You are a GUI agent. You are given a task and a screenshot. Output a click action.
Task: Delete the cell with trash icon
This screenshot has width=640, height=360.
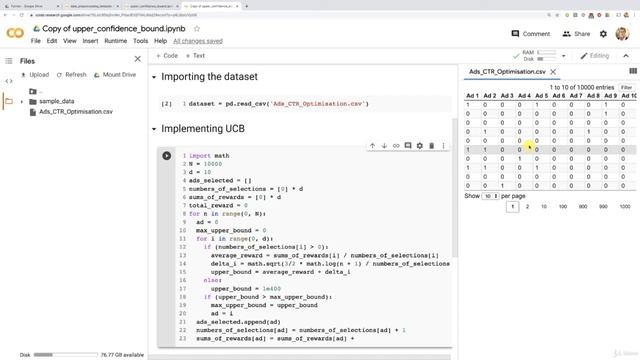pos(431,146)
